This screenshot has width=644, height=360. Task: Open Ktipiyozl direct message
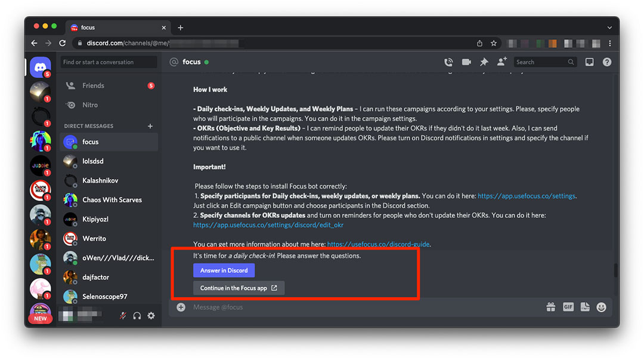tap(109, 219)
